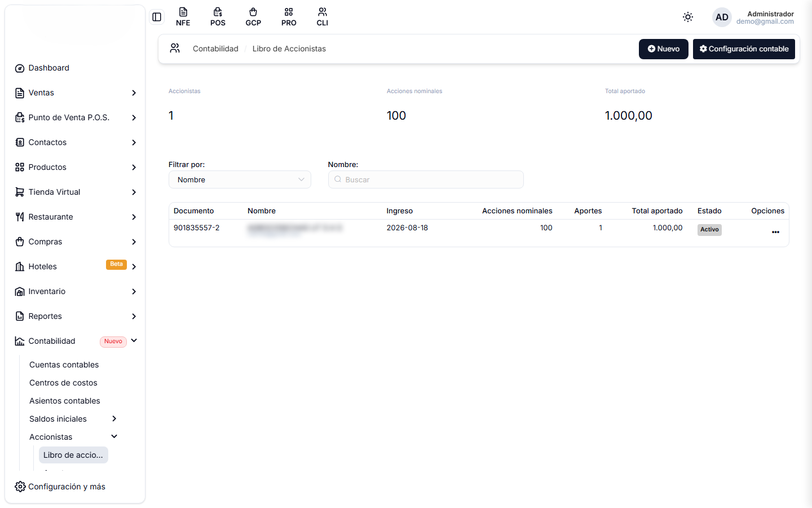812x508 pixels.
Task: Toggle the sidebar panel icon
Action: [157, 17]
